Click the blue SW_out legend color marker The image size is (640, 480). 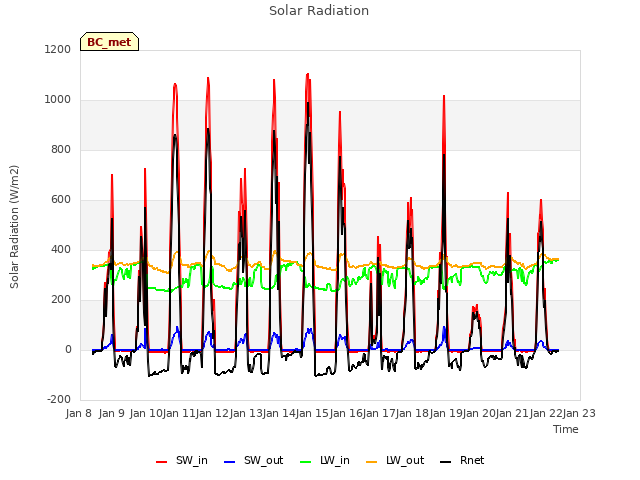tap(230, 462)
